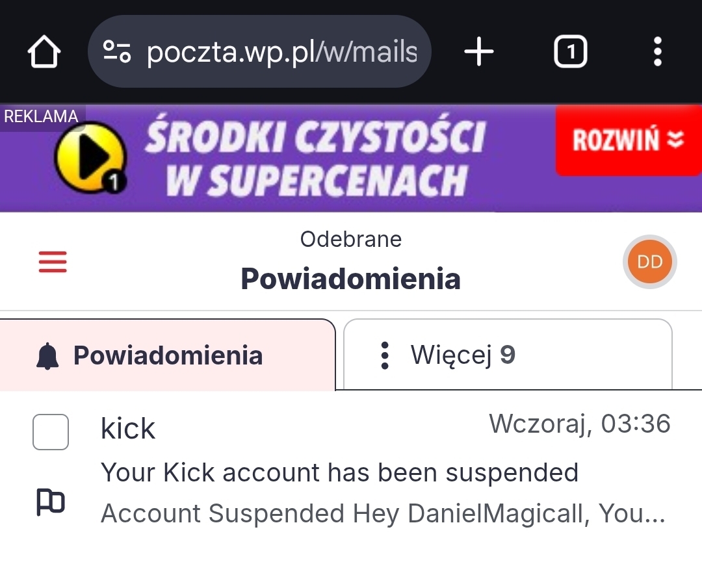The image size is (702, 588).
Task: Expand the ad with ROZWIŃ
Action: [x=628, y=140]
